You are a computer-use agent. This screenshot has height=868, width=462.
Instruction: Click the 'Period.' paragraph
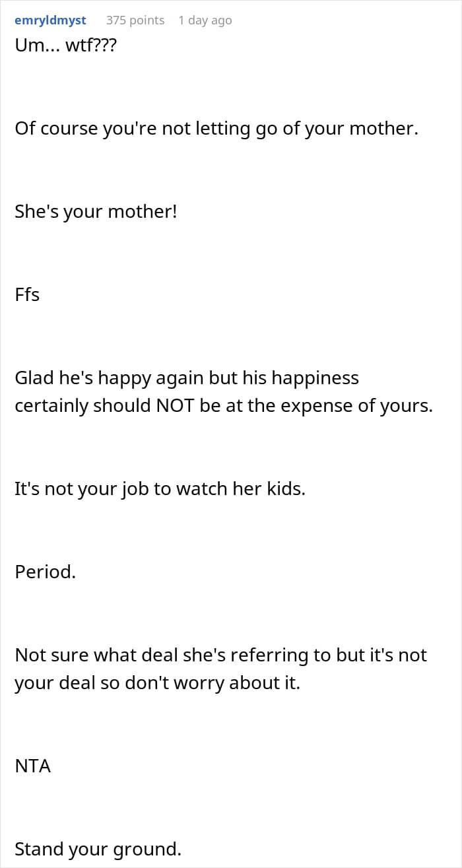pyautogui.click(x=46, y=572)
